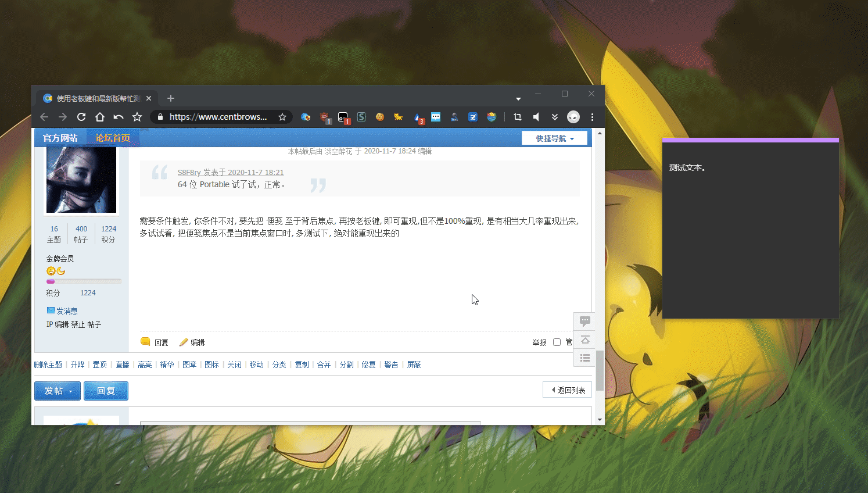The image size is (868, 493).
Task: Open the floating quick-reply speech bubble icon
Action: (585, 321)
